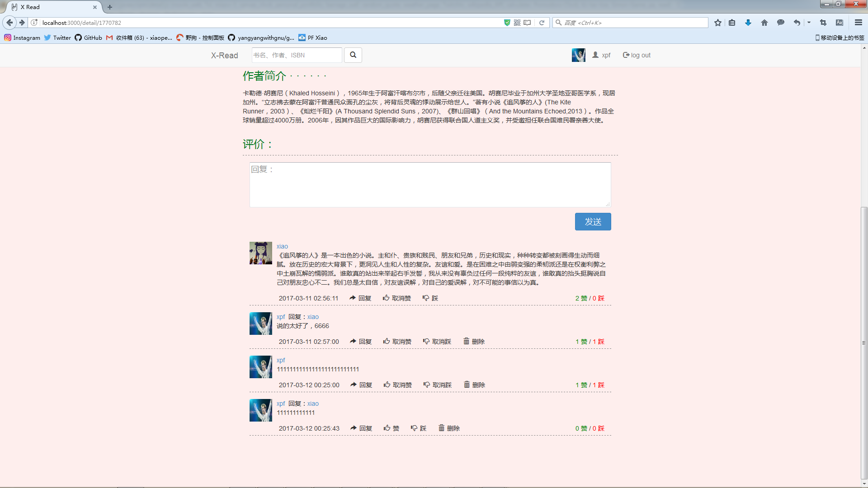The width and height of the screenshot is (868, 488).
Task: Open xiao's profile from the first comment
Action: pyautogui.click(x=282, y=246)
